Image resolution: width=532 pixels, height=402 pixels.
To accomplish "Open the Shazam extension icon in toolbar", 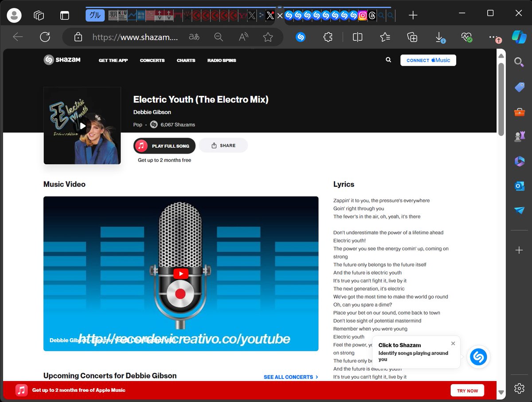I will [x=301, y=37].
